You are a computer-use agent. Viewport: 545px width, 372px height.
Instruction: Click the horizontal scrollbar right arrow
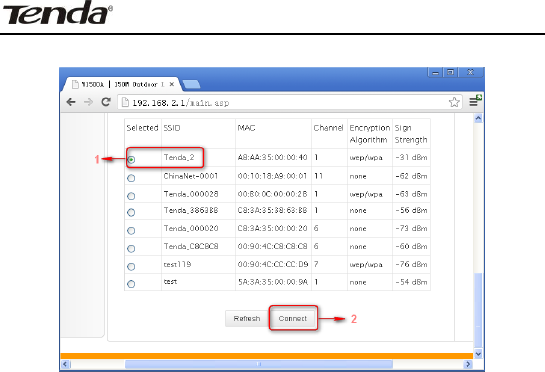tap(468, 364)
